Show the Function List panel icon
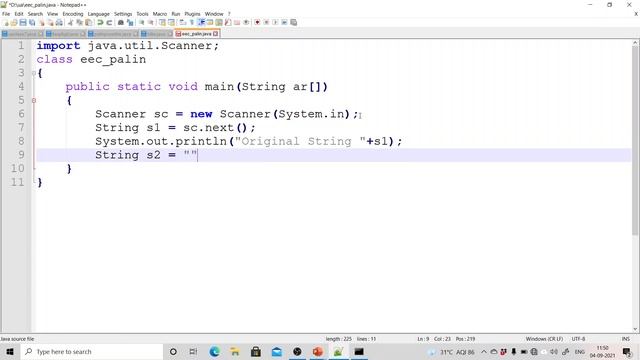Image resolution: width=640 pixels, height=360 pixels. pyautogui.click(x=228, y=22)
